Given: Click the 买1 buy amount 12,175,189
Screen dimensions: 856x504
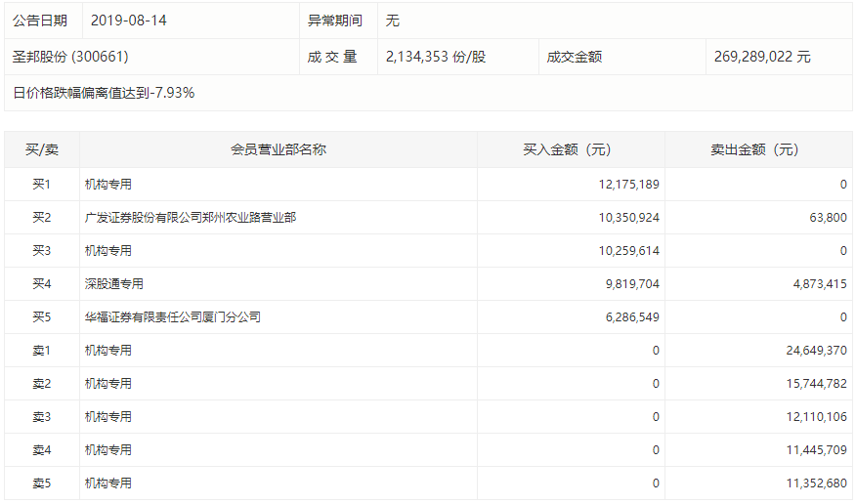Looking at the screenshot, I should pos(629,185).
